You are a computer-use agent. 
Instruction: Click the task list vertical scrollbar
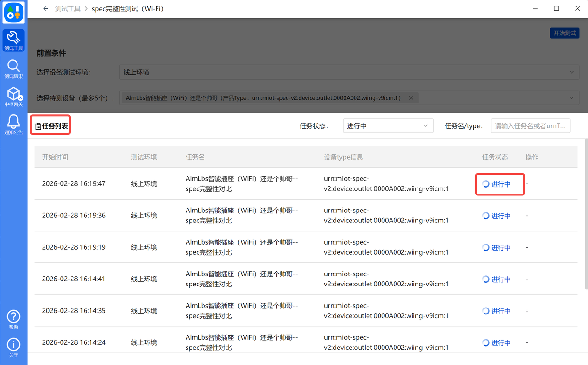click(x=586, y=214)
